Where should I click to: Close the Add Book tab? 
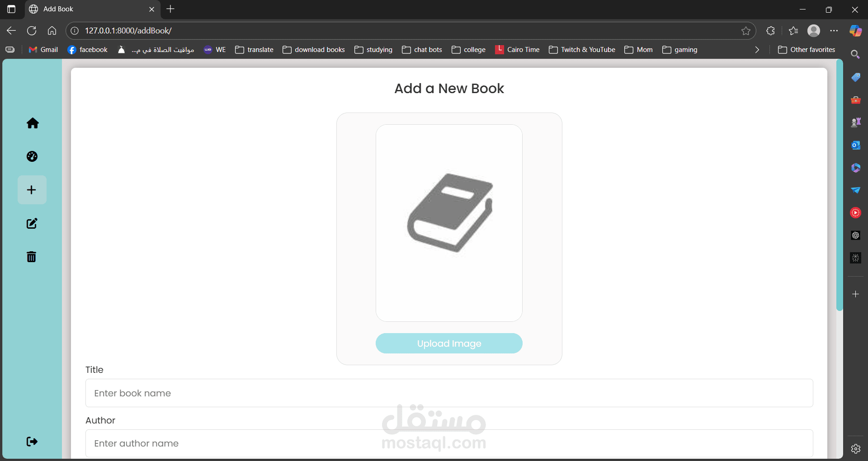[x=151, y=9]
